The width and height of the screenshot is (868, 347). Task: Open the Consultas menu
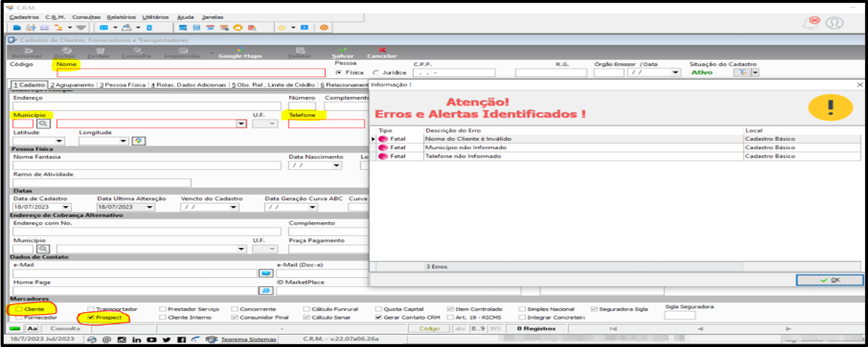[87, 18]
